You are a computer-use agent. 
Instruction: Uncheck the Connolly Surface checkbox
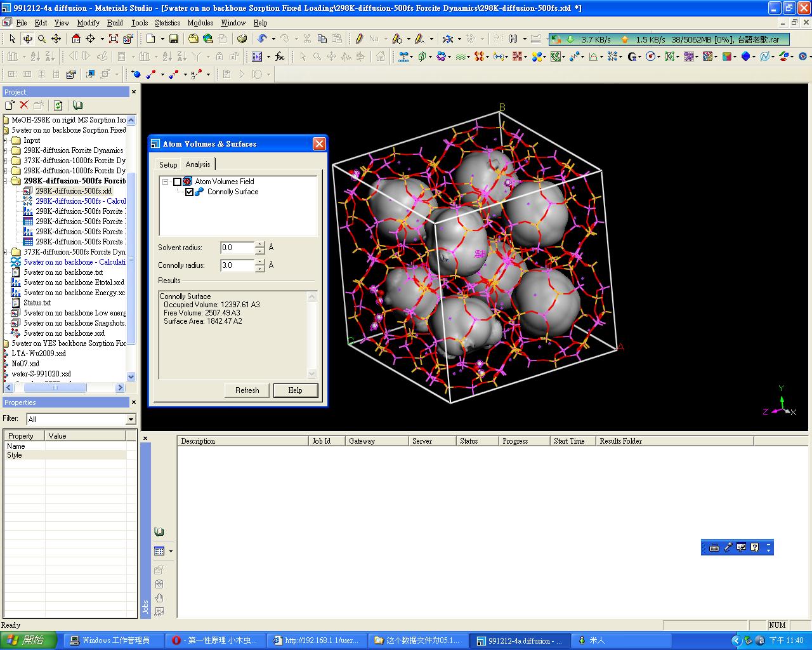(189, 192)
